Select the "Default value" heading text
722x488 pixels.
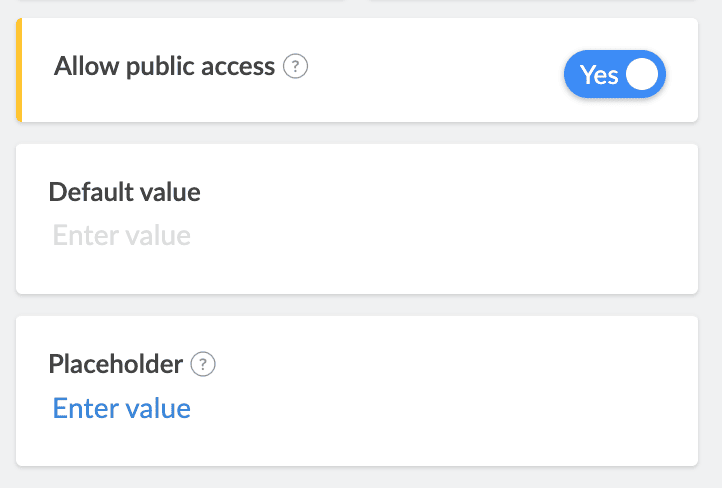(x=124, y=192)
